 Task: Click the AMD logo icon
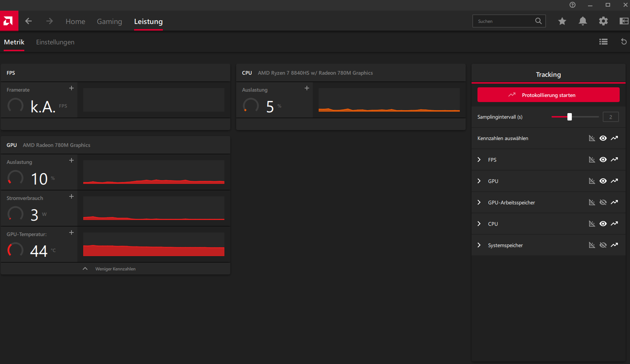tap(9, 21)
